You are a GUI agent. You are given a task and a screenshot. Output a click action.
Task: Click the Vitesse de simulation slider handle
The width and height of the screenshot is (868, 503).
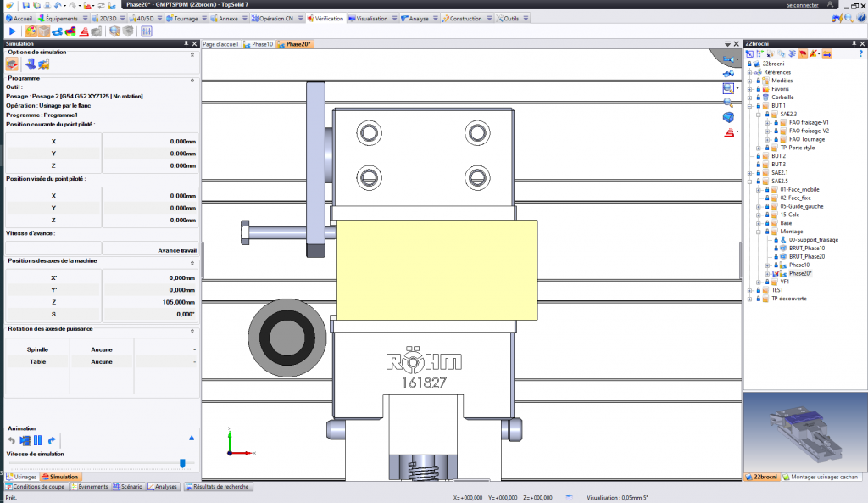(x=181, y=463)
